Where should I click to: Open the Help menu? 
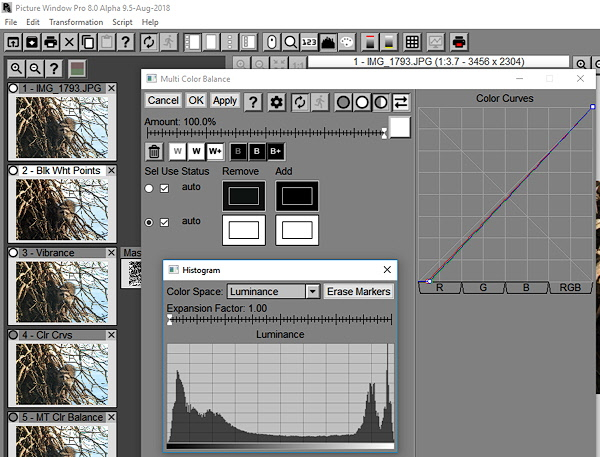point(150,22)
